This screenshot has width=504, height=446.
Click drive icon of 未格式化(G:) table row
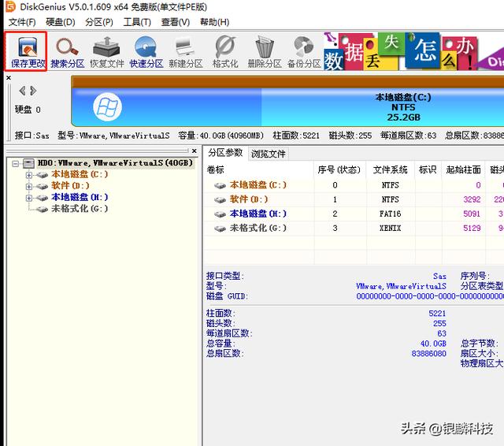pos(220,229)
